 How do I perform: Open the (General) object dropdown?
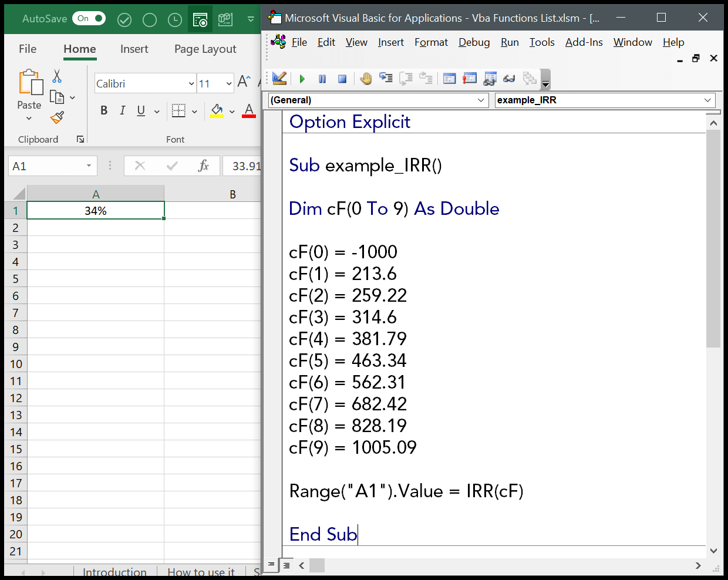pyautogui.click(x=481, y=100)
